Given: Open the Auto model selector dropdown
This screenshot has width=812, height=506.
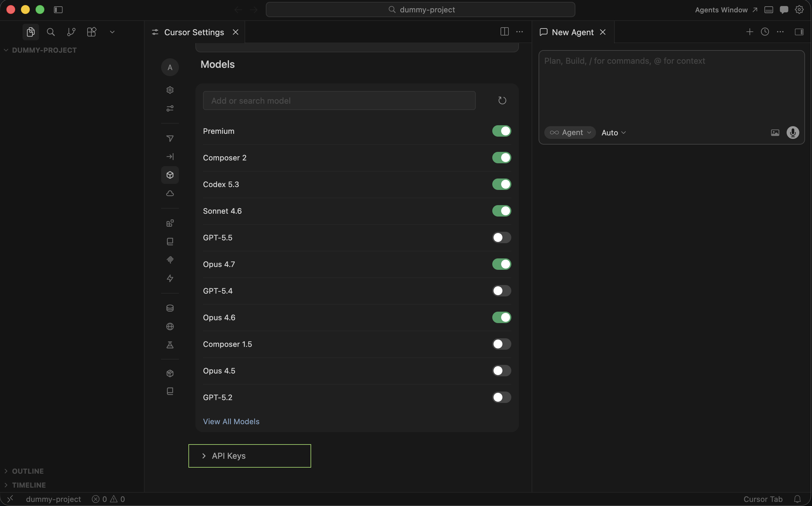Looking at the screenshot, I should tap(613, 133).
